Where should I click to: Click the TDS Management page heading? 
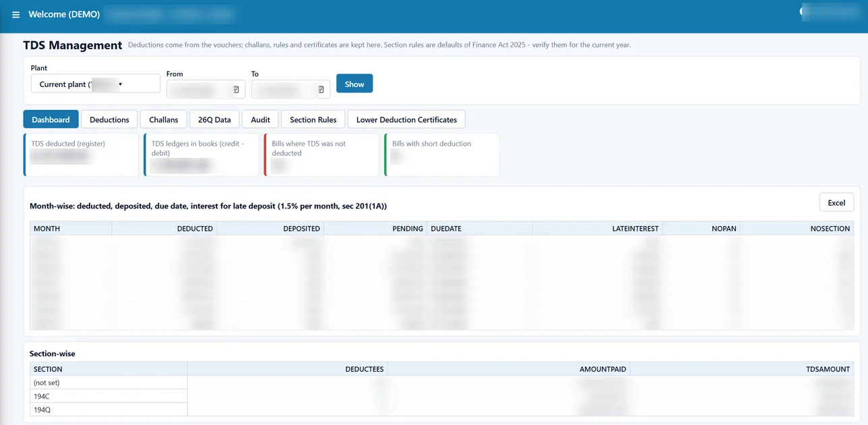click(x=73, y=45)
